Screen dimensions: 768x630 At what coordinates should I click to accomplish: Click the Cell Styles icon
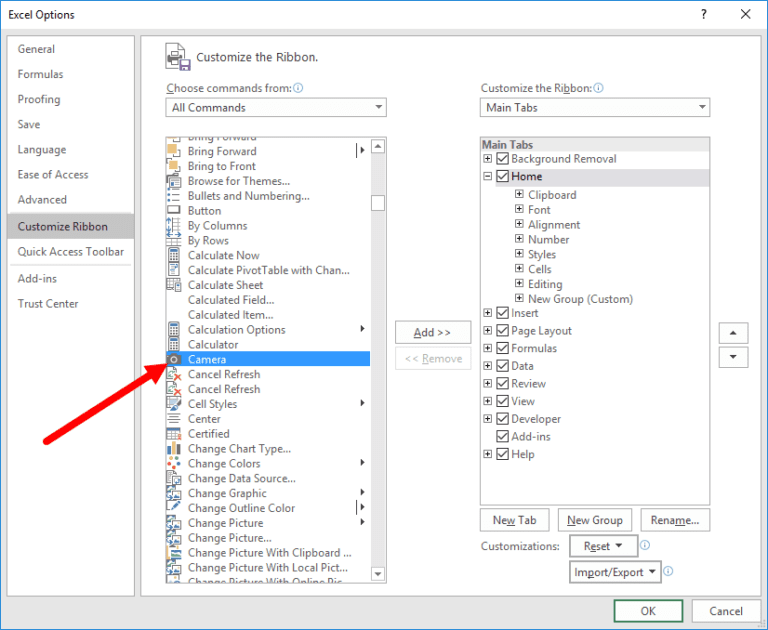tap(174, 404)
